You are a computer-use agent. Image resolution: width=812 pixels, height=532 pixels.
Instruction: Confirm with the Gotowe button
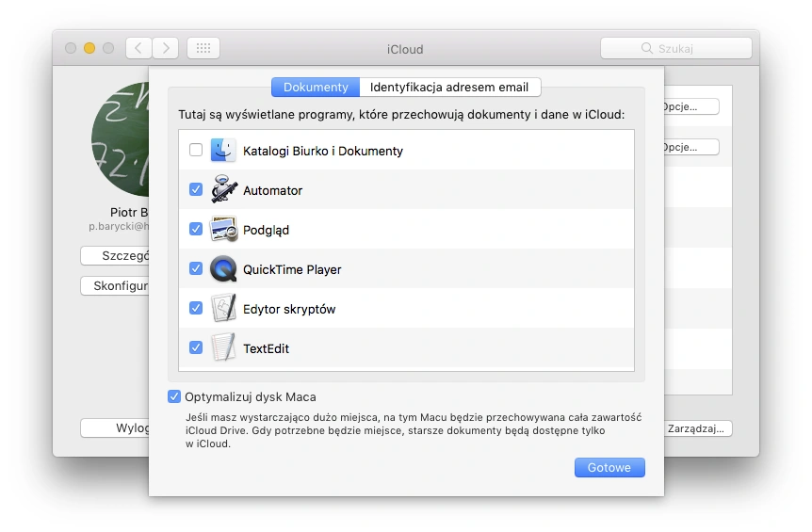609,467
